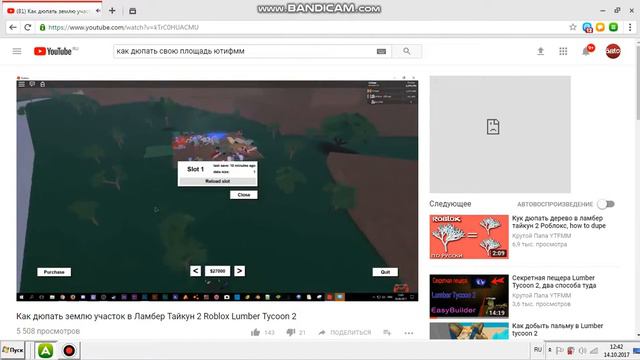
Task: Click the yellow extension icon in toolbar
Action: (x=600, y=27)
